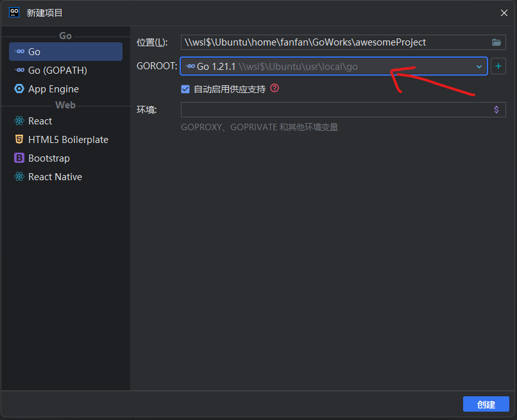517x420 pixels.
Task: Click the HTML5 Boilerplate shield icon
Action: 19,139
